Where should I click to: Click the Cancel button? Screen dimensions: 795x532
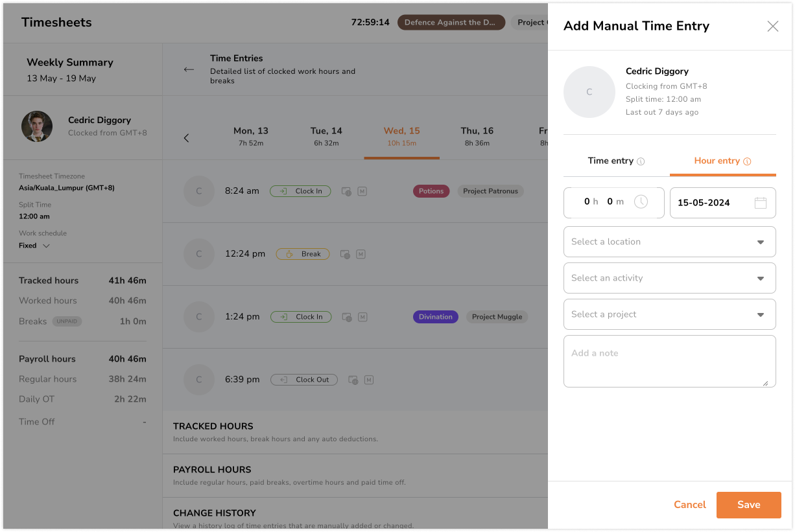(690, 505)
